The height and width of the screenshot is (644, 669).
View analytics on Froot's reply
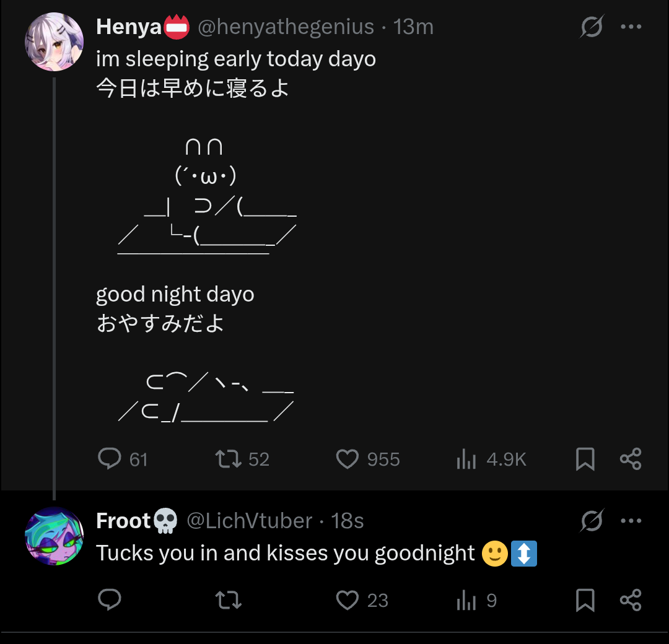tap(466, 601)
